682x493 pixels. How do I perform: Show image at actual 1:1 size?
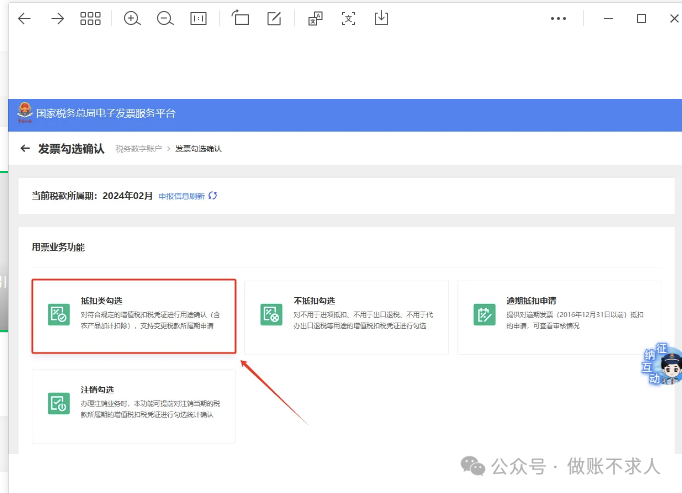(x=198, y=18)
